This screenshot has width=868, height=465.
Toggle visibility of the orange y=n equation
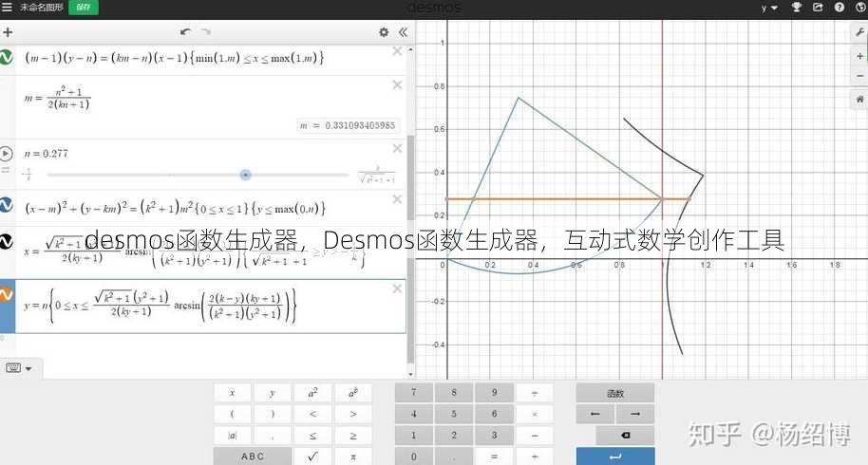6,295
